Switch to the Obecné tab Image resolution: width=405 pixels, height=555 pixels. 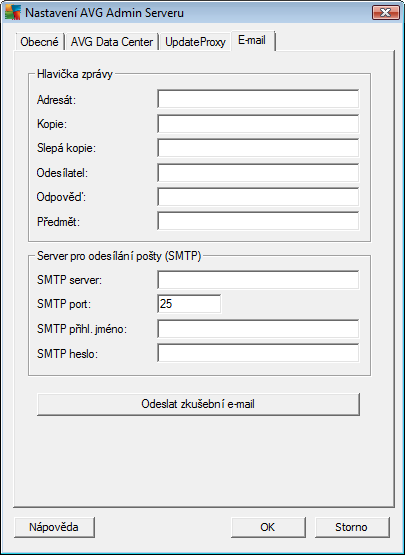coord(39,42)
